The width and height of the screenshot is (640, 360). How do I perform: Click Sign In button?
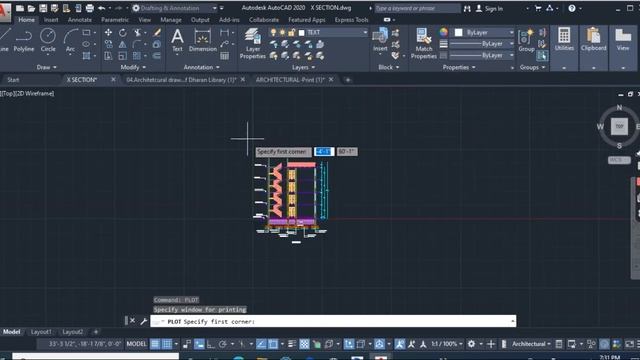489,8
